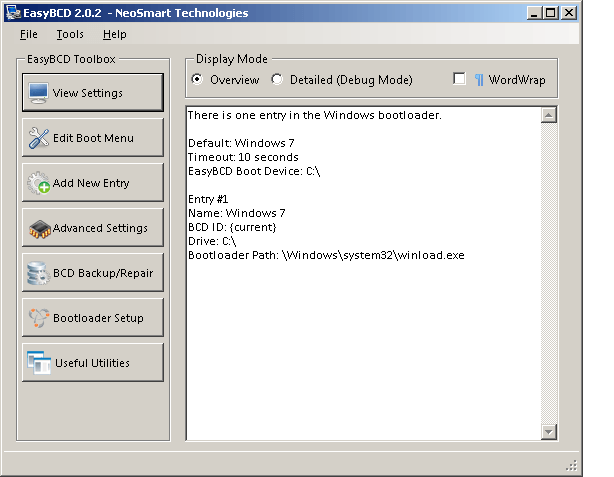Image resolution: width=614 pixels, height=477 pixels.
Task: Click the wrench icon for Edit Boot Menu
Action: coord(38,138)
